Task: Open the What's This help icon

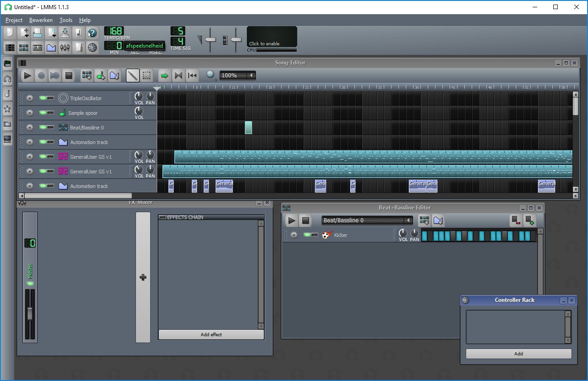Action: click(93, 33)
